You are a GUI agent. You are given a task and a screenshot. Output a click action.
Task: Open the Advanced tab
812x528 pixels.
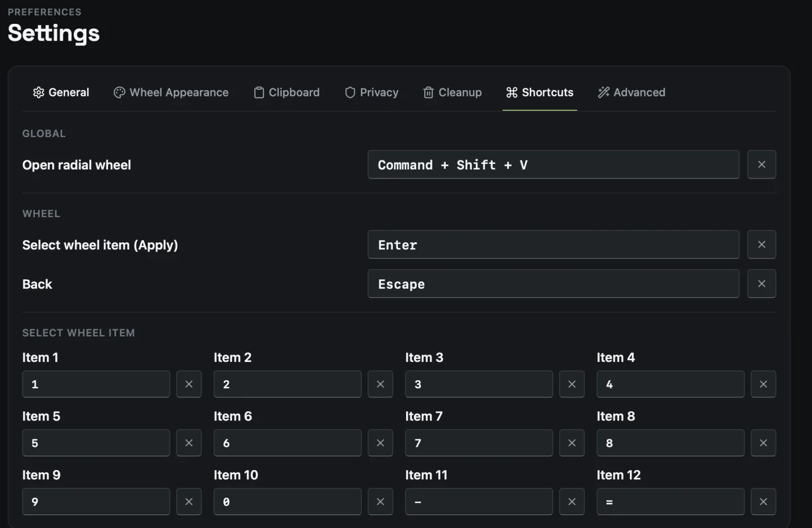point(631,92)
